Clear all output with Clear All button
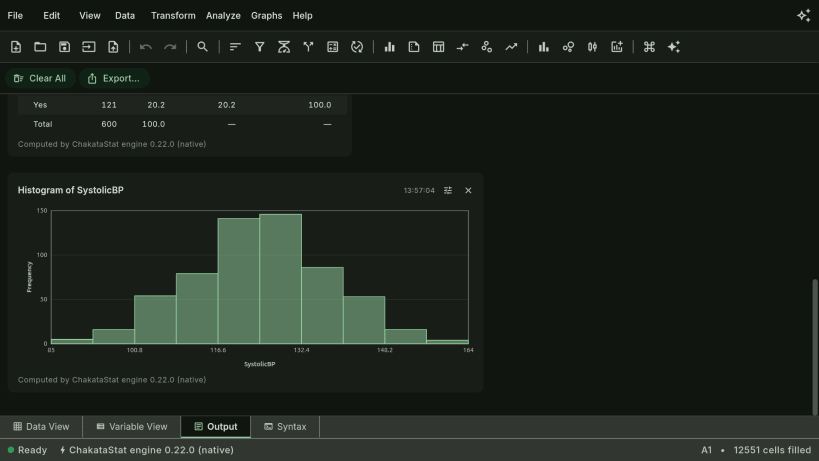This screenshot has width=819, height=461. tap(40, 78)
